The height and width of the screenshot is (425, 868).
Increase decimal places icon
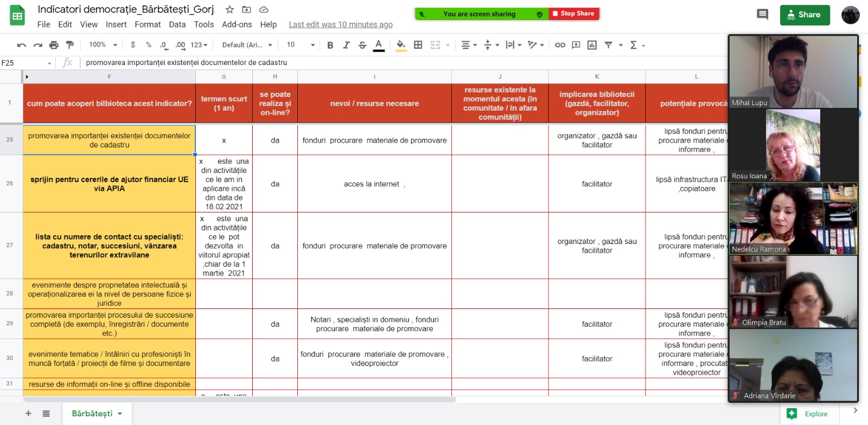(x=180, y=45)
